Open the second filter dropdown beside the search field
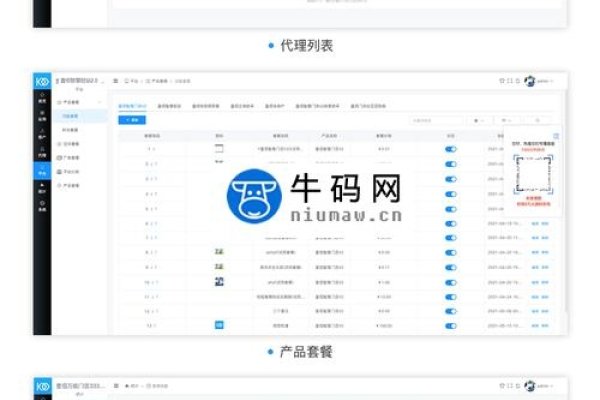Screen dimensions: 600x400 point(507,121)
